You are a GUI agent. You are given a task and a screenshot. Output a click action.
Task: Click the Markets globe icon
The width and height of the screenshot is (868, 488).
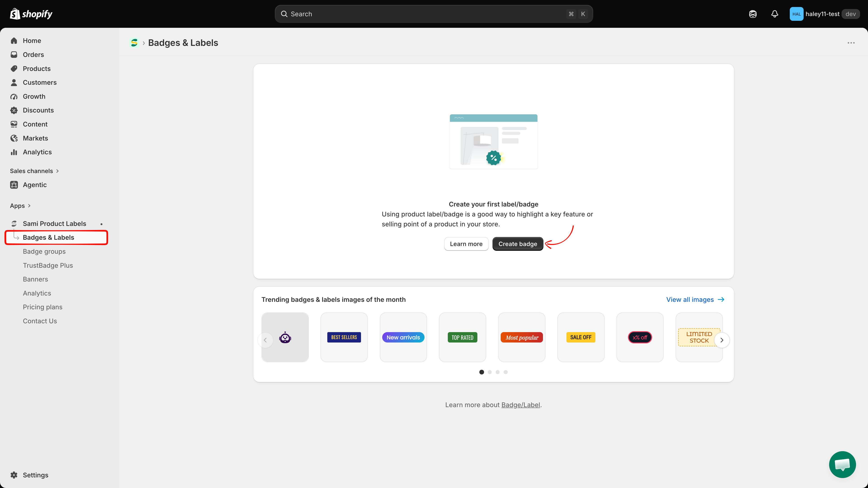point(14,138)
